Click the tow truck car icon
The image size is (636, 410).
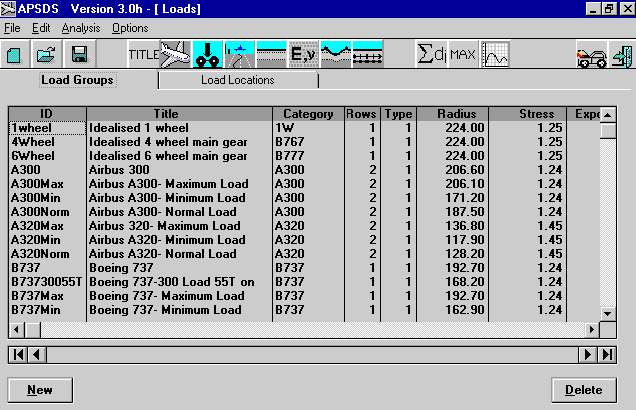(x=592, y=55)
